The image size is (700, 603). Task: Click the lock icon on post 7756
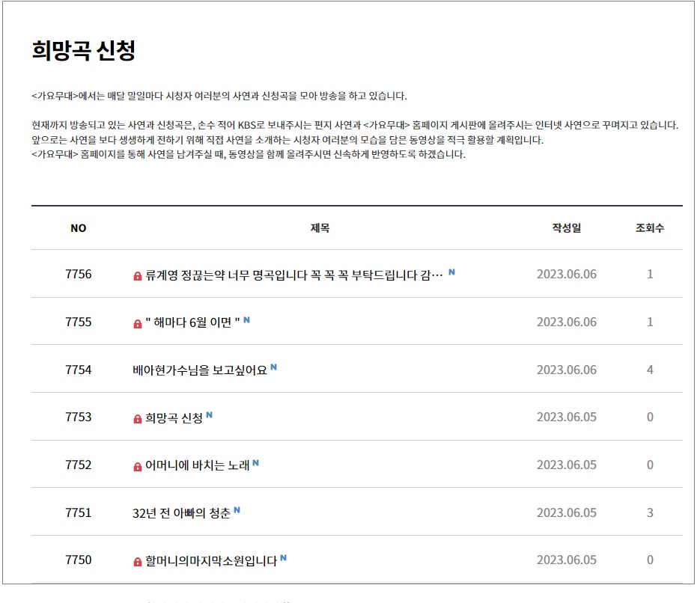tap(138, 275)
